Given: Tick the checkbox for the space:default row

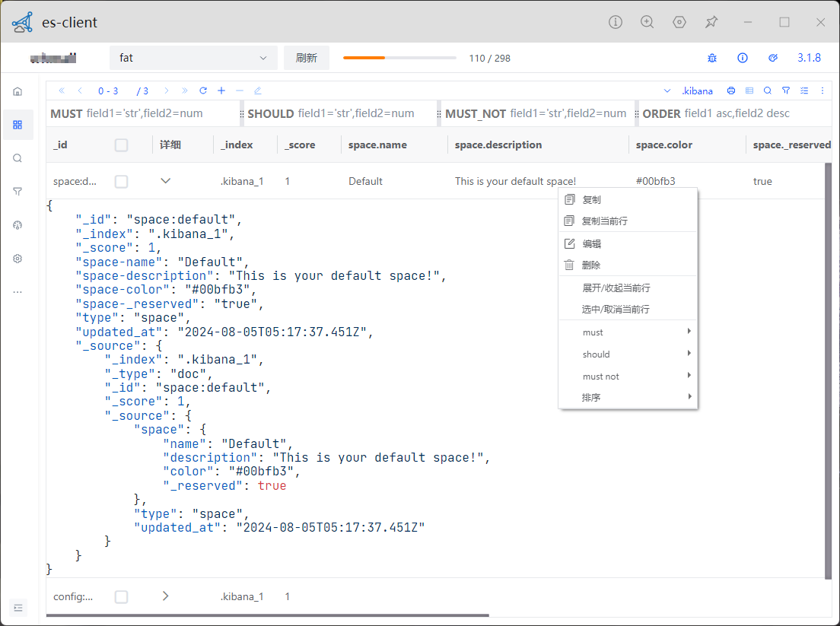Looking at the screenshot, I should click(121, 182).
